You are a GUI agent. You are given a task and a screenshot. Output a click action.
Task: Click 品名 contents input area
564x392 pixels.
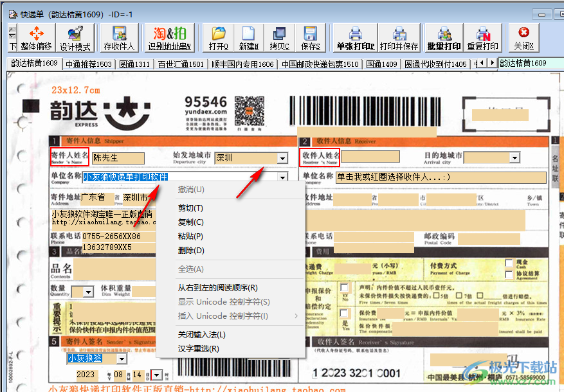tap(114, 269)
